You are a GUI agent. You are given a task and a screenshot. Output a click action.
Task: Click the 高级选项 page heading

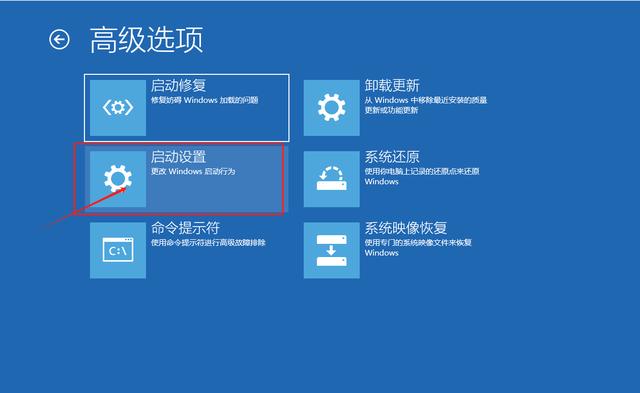point(147,40)
